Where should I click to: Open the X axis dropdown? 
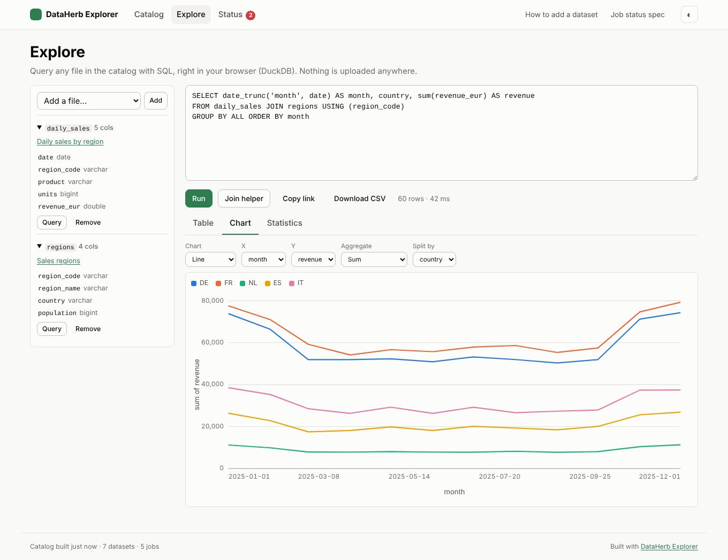(263, 259)
